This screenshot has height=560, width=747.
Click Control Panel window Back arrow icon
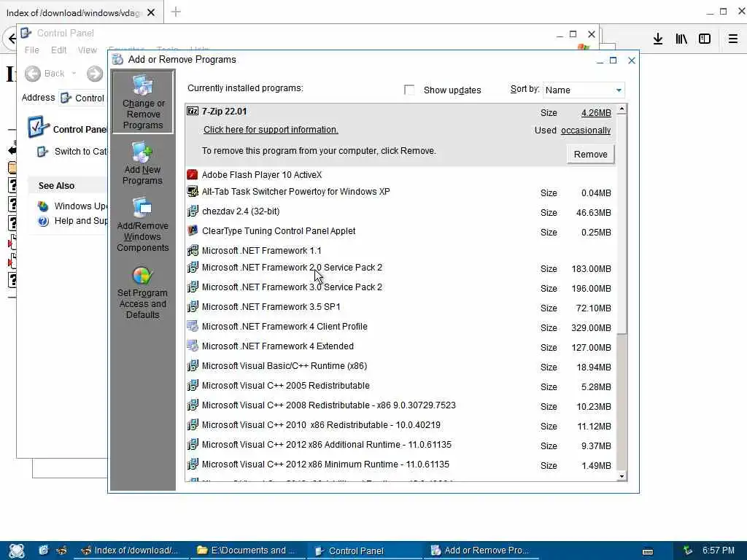click(32, 74)
